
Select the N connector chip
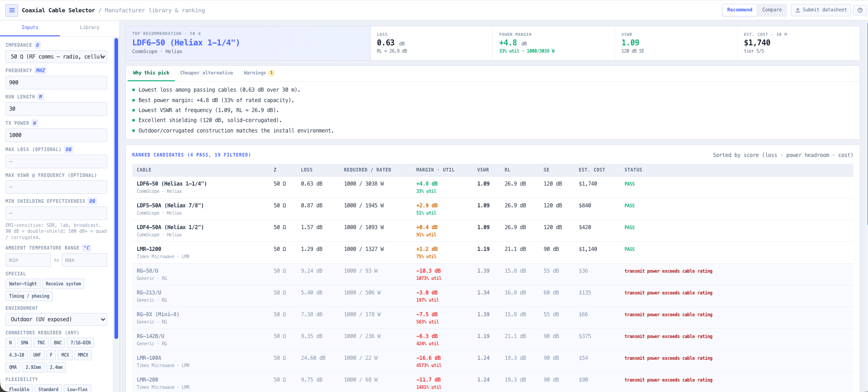10,343
